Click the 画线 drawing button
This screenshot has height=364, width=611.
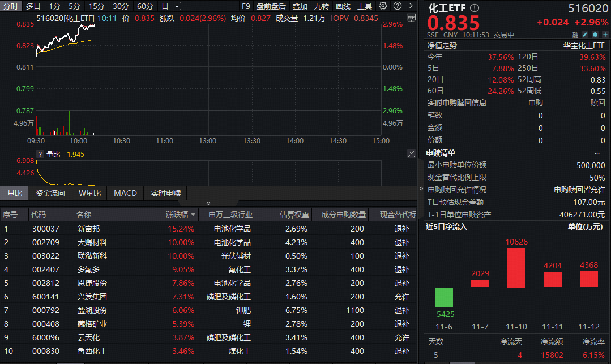pos(343,6)
